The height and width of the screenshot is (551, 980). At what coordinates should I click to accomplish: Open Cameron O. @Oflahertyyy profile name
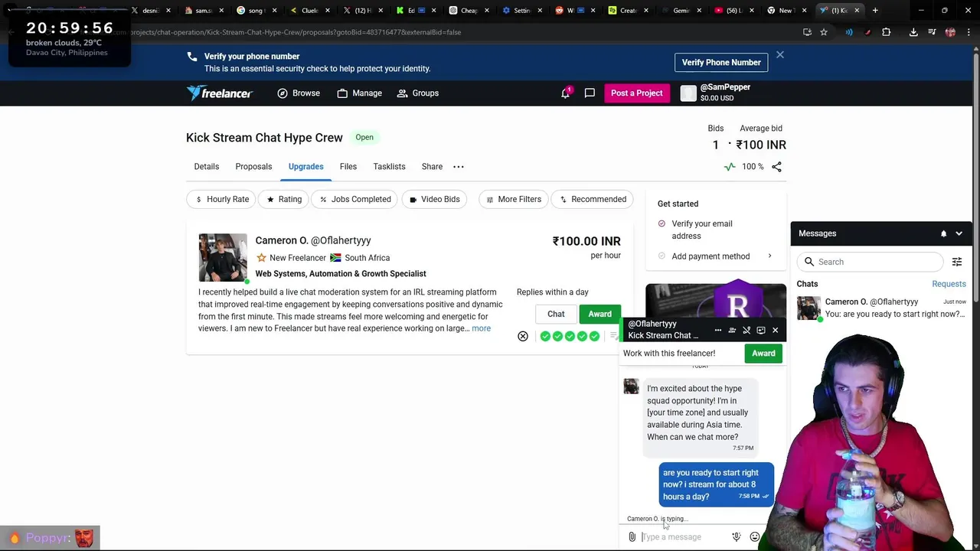click(x=313, y=240)
